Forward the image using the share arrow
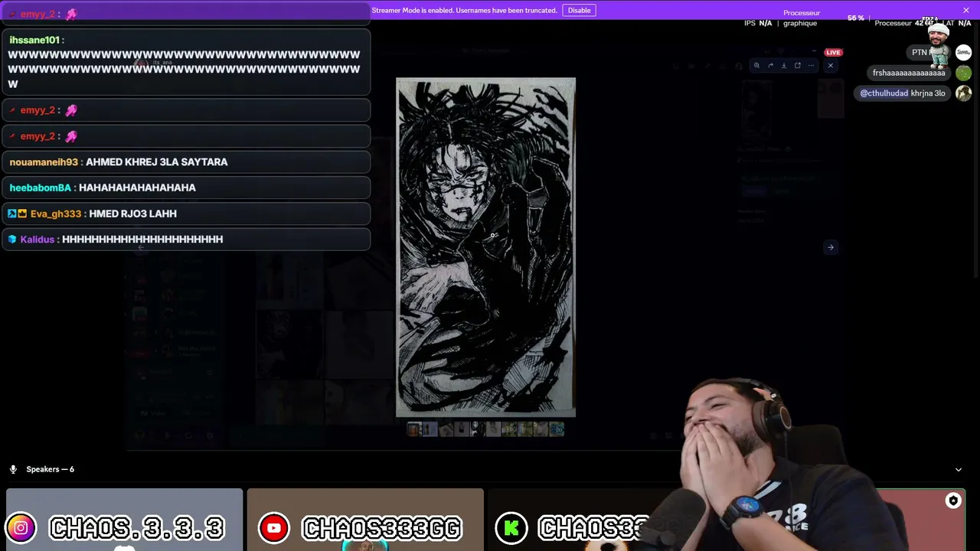This screenshot has height=551, width=980. [770, 66]
